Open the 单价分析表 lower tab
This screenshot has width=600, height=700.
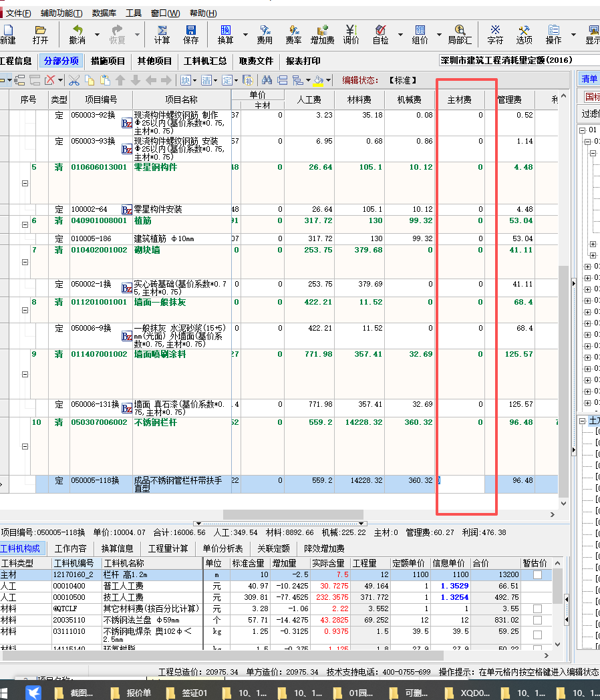point(222,548)
